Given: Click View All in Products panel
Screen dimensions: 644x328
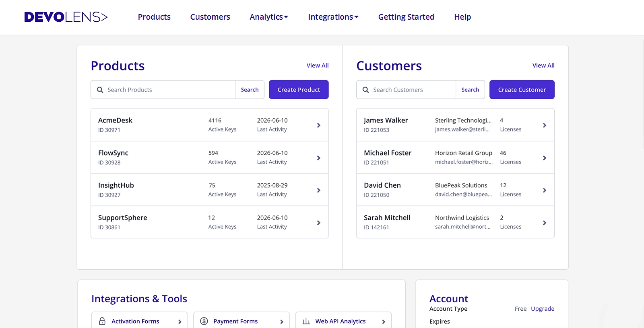Looking at the screenshot, I should point(318,66).
